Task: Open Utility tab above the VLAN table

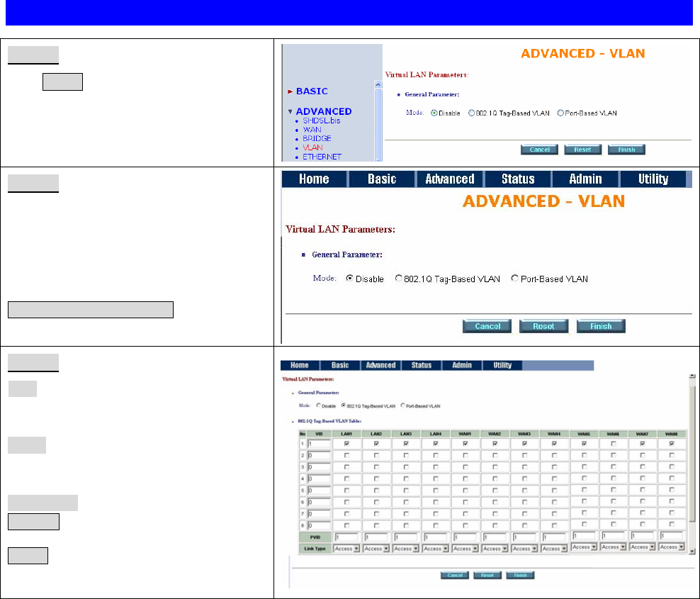Action: 502,365
